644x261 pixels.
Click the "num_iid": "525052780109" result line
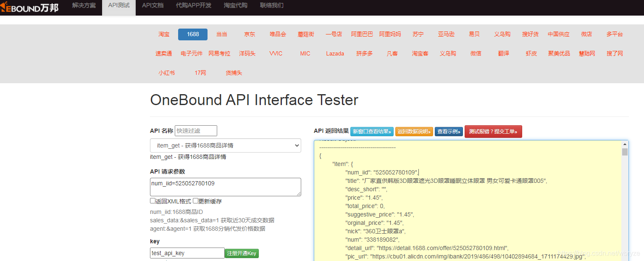[x=381, y=172]
